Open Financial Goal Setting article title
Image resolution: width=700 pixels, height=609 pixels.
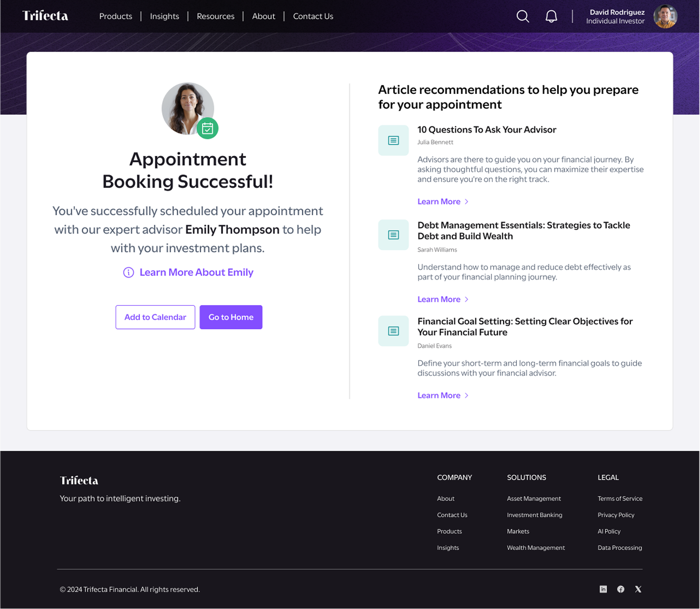click(x=525, y=327)
